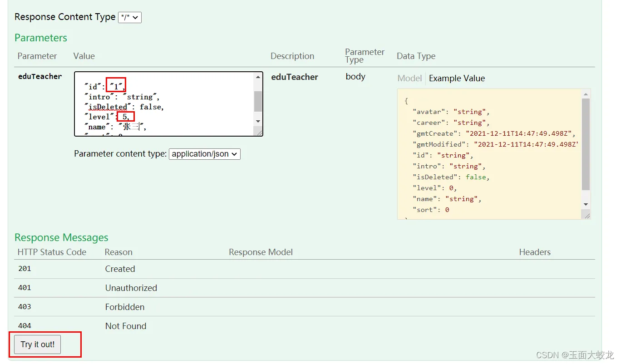
Task: Click the Unauthorized reason cell
Action: tap(131, 288)
